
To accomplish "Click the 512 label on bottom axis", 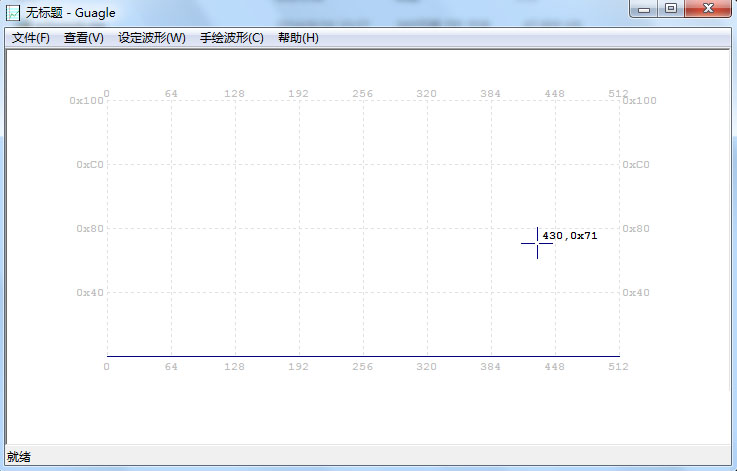I will click(x=619, y=367).
